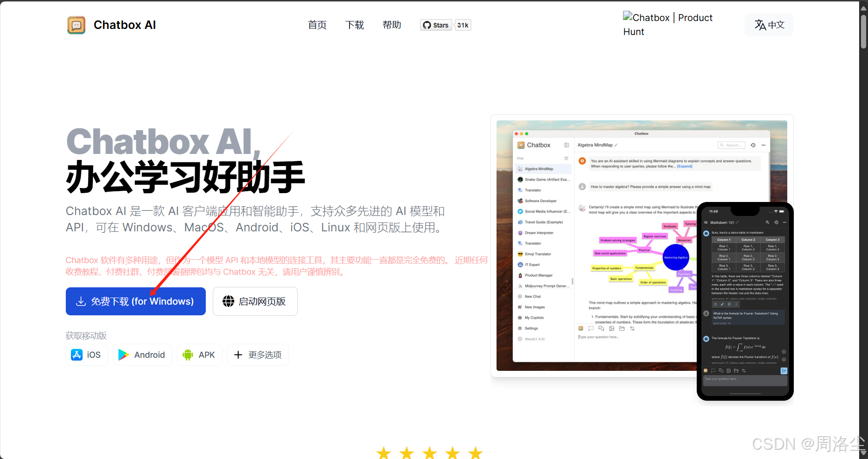Click the middle (third) rating star

pos(430,452)
